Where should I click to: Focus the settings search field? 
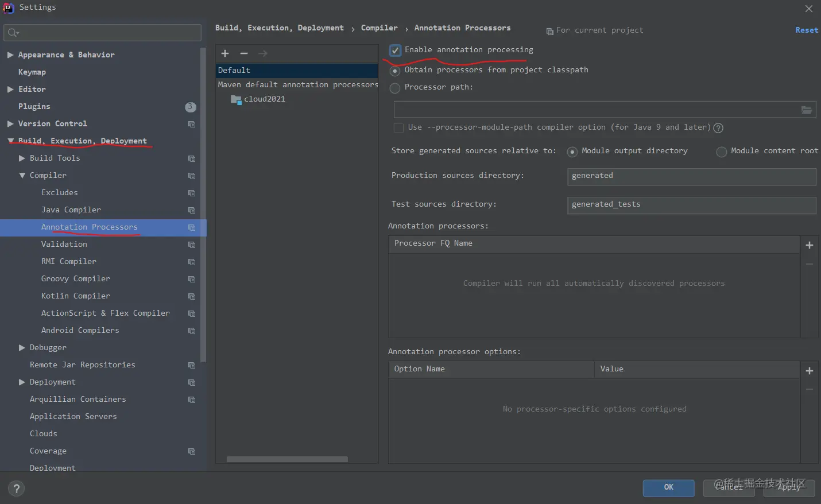click(x=102, y=33)
